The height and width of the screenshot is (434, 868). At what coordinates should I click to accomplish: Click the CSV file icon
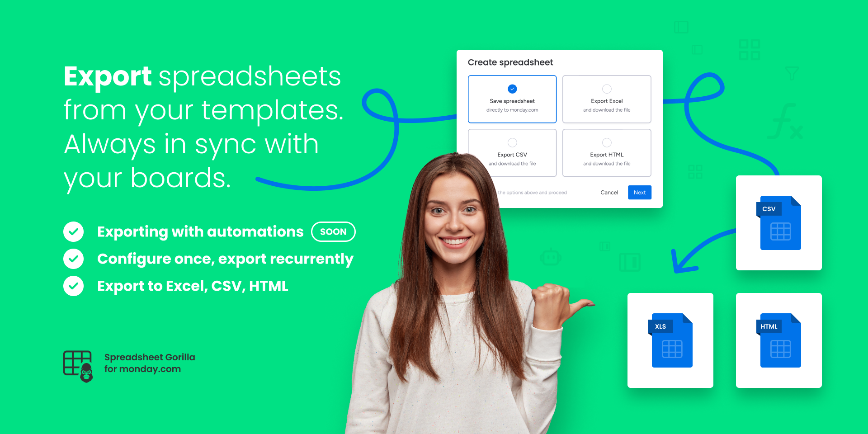[779, 223]
